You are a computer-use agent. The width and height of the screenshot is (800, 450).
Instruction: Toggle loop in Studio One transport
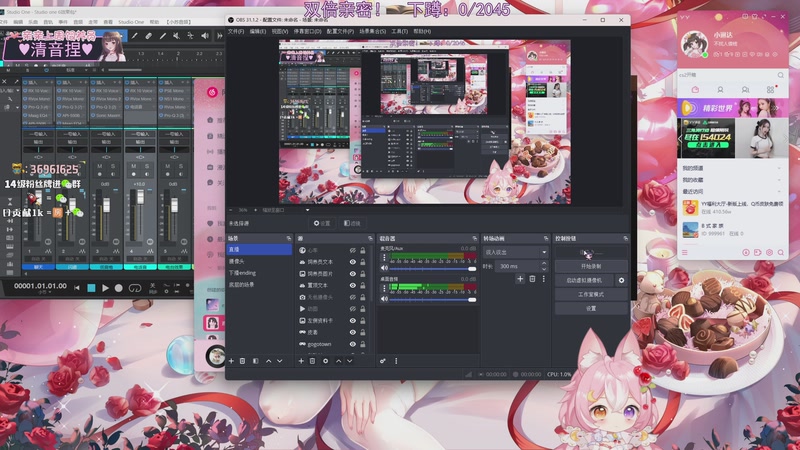tap(135, 288)
